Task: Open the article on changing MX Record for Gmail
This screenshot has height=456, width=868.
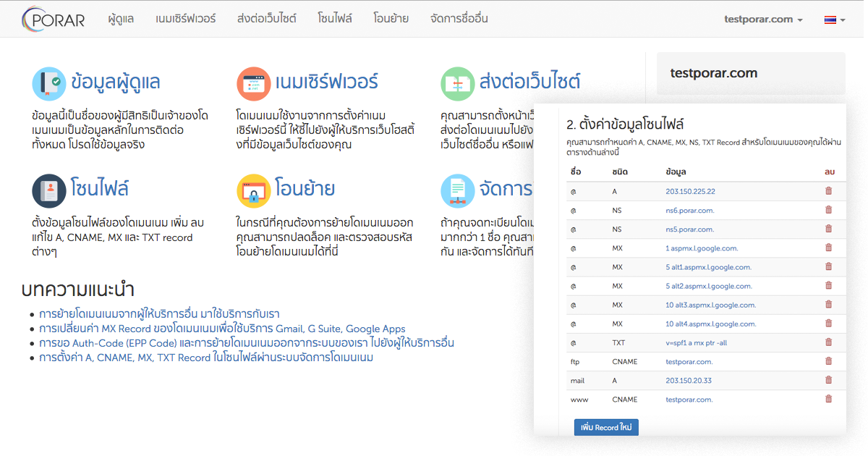Action: [x=222, y=329]
